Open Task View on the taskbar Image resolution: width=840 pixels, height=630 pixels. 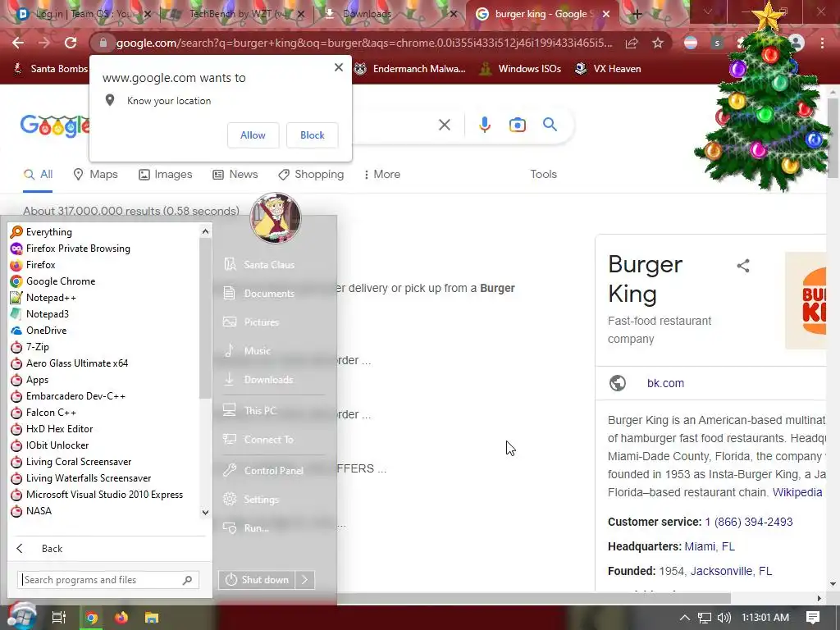tap(59, 618)
